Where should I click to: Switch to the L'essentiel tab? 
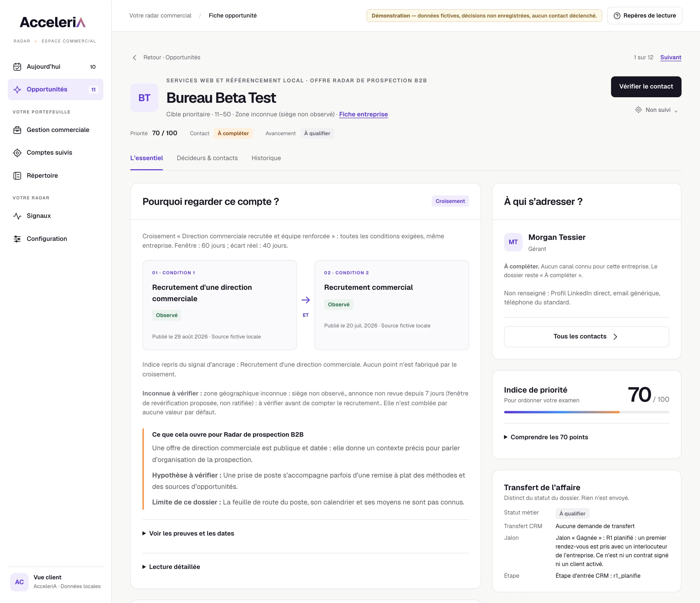146,158
